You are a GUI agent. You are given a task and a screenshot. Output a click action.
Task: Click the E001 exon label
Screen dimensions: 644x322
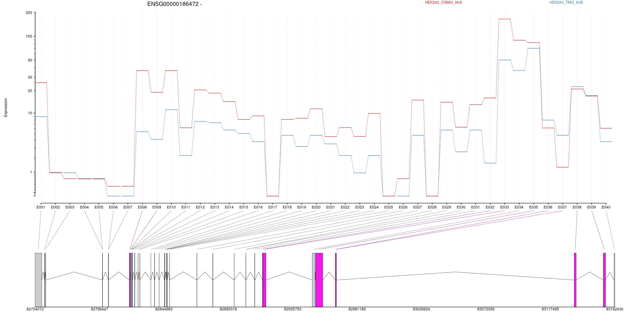point(41,207)
